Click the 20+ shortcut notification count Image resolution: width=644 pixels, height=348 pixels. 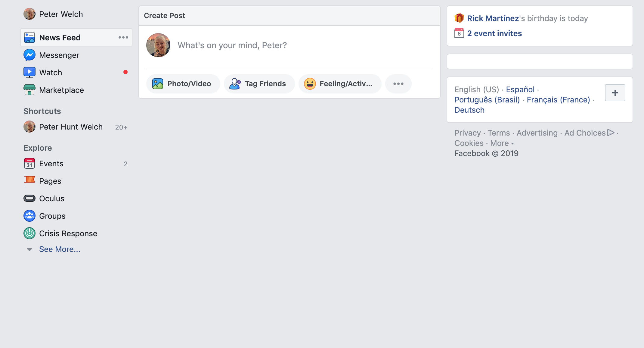tap(121, 127)
